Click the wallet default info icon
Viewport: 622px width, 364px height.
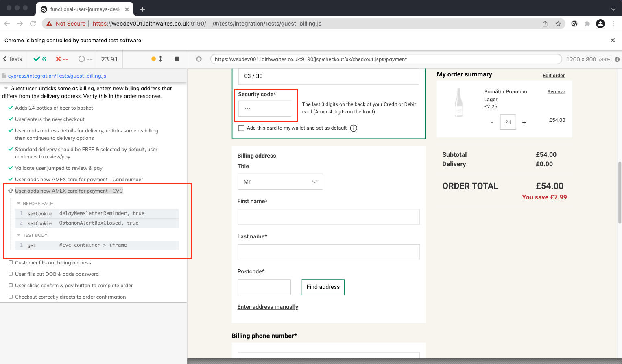coord(354,128)
